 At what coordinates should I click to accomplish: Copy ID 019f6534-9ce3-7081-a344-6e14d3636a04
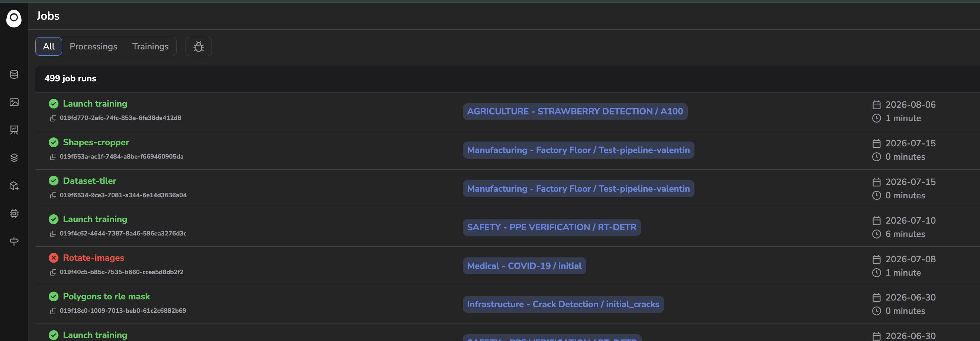(x=53, y=195)
